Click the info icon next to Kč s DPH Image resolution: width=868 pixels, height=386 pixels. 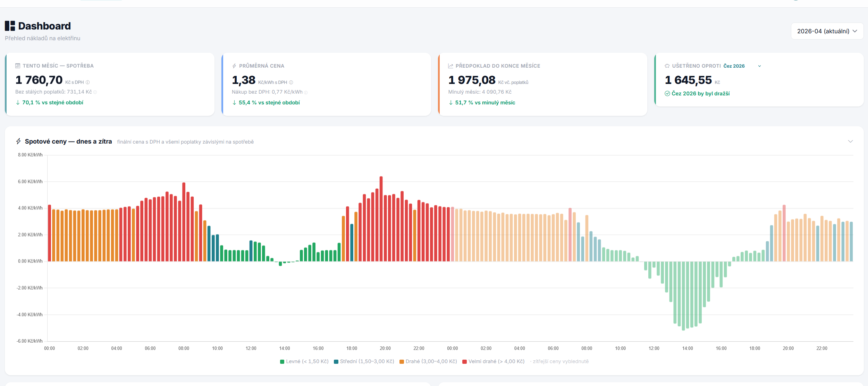tap(87, 83)
